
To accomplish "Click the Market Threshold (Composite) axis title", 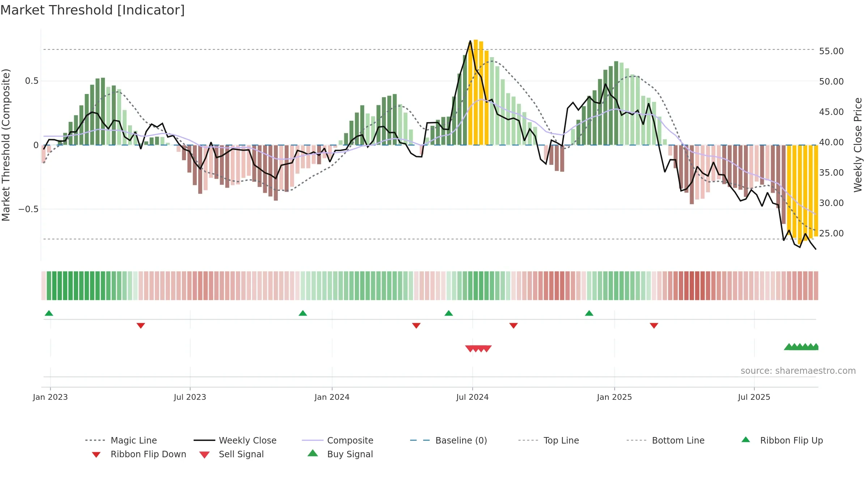I will tap(6, 145).
